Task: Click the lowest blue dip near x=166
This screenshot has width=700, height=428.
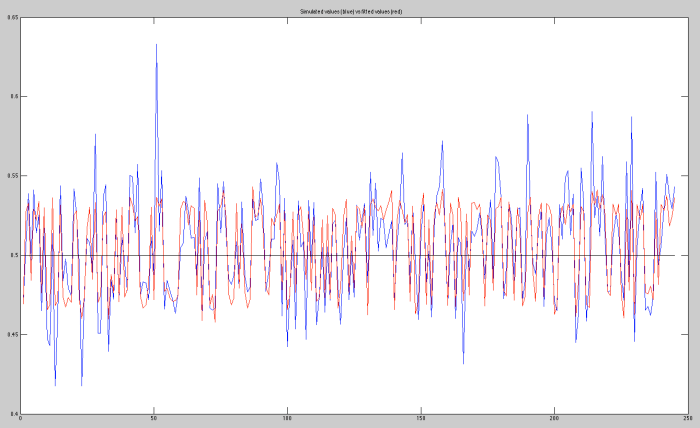Action: tap(463, 362)
